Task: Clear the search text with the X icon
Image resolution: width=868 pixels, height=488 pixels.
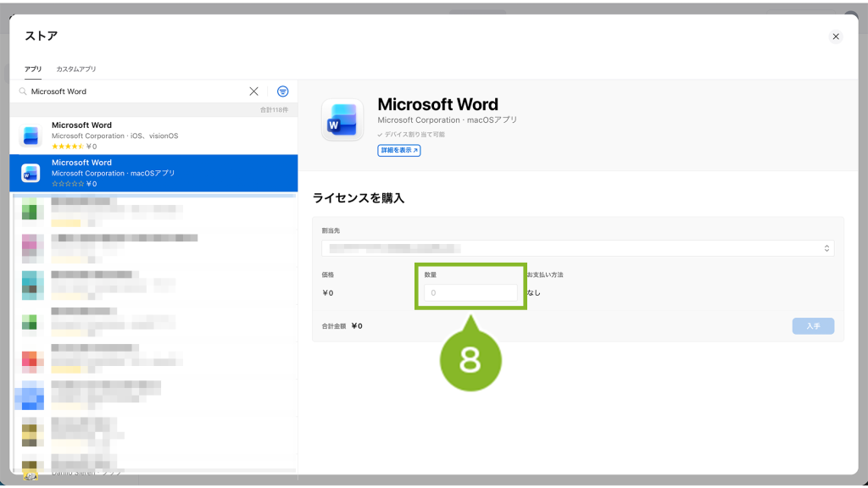Action: pos(253,91)
